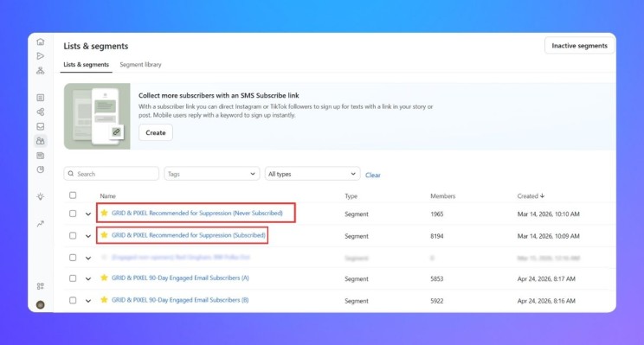
Task: Click the Inactive segments button
Action: (x=579, y=46)
